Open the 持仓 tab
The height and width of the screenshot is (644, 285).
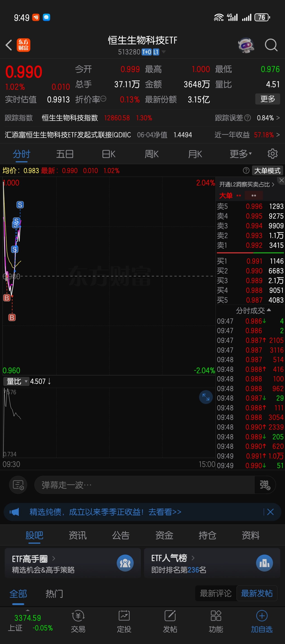[207, 535]
